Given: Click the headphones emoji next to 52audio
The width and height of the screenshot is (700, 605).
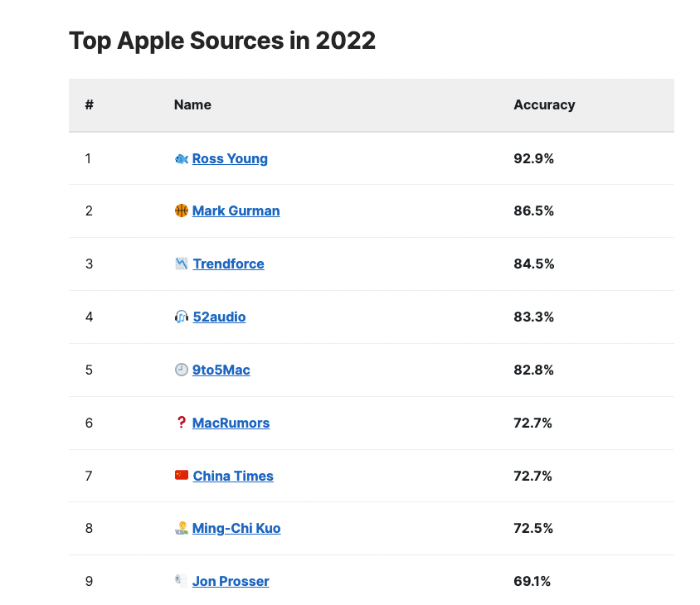Looking at the screenshot, I should (182, 317).
